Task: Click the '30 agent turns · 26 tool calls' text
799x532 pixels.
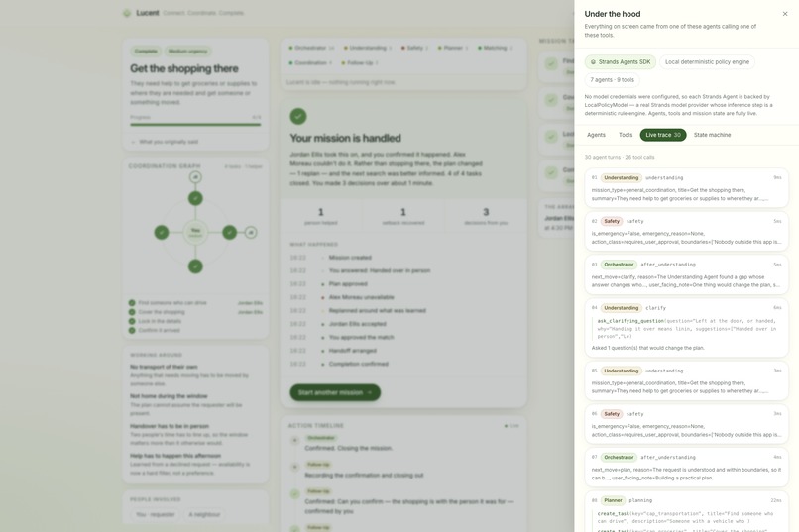Action: click(x=620, y=158)
